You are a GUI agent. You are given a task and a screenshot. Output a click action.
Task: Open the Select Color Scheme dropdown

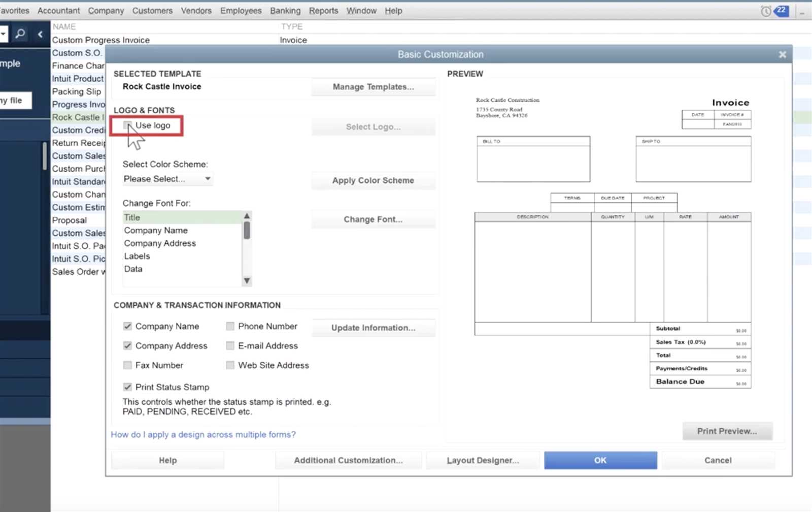click(167, 179)
